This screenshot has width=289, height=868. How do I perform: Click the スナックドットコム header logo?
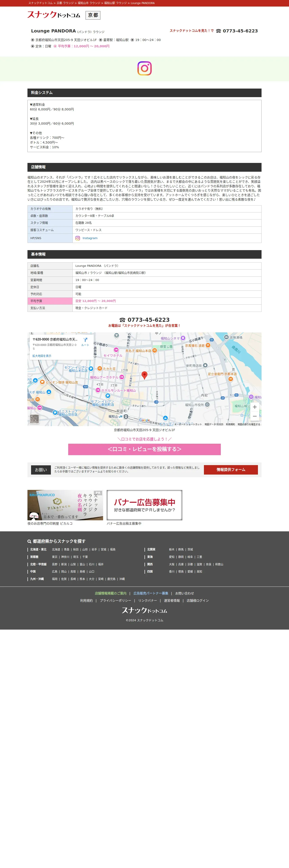pyautogui.click(x=54, y=15)
